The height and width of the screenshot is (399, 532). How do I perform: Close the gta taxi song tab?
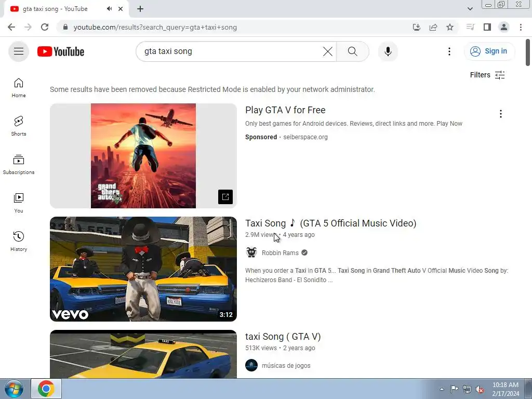pyautogui.click(x=121, y=9)
